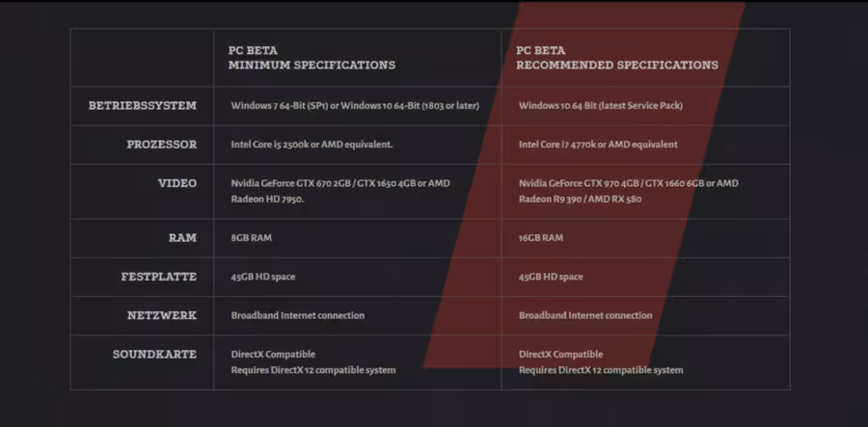Click the PC Beta Minimum Specifications header
The height and width of the screenshot is (427, 868).
point(312,58)
